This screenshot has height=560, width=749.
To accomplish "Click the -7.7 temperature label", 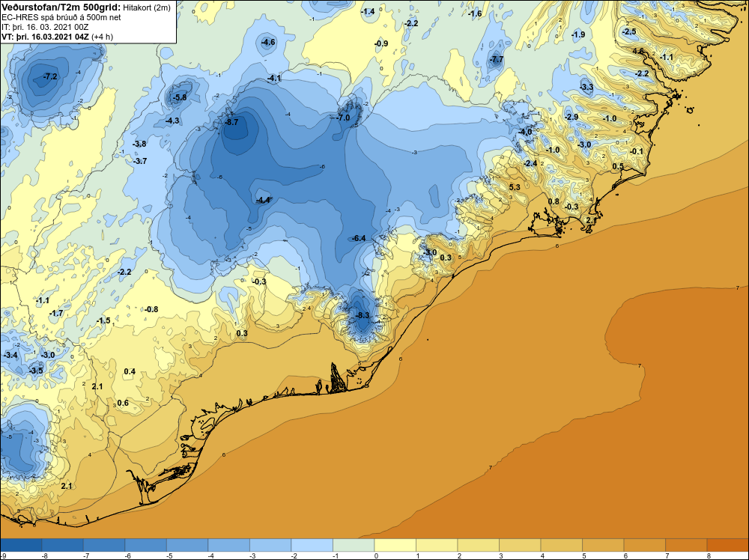I will (x=497, y=59).
